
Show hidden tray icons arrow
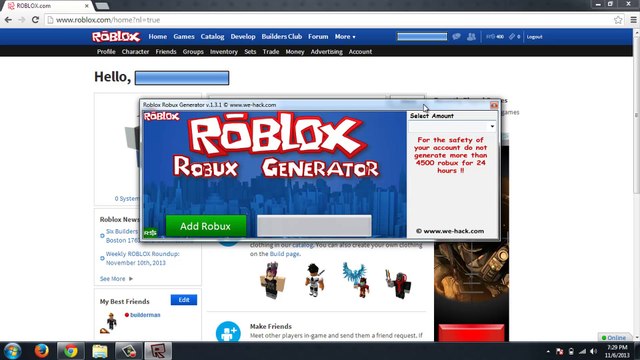coord(548,351)
